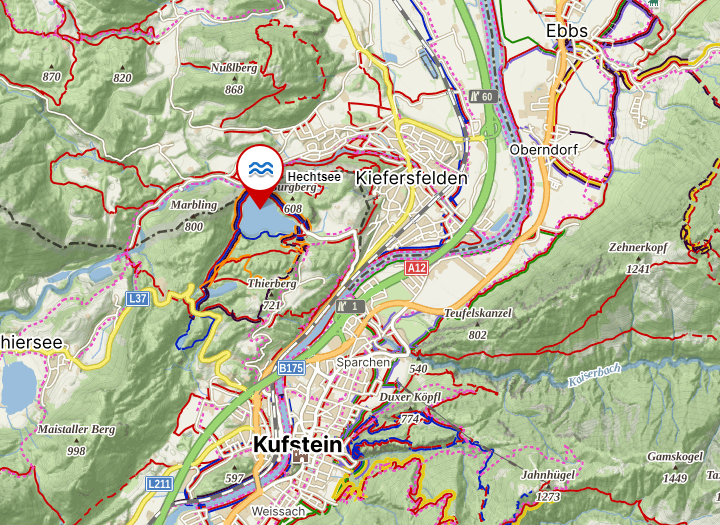Click the Zehnerkopf summit label
Viewport: 720px width, 525px height.
point(638,247)
